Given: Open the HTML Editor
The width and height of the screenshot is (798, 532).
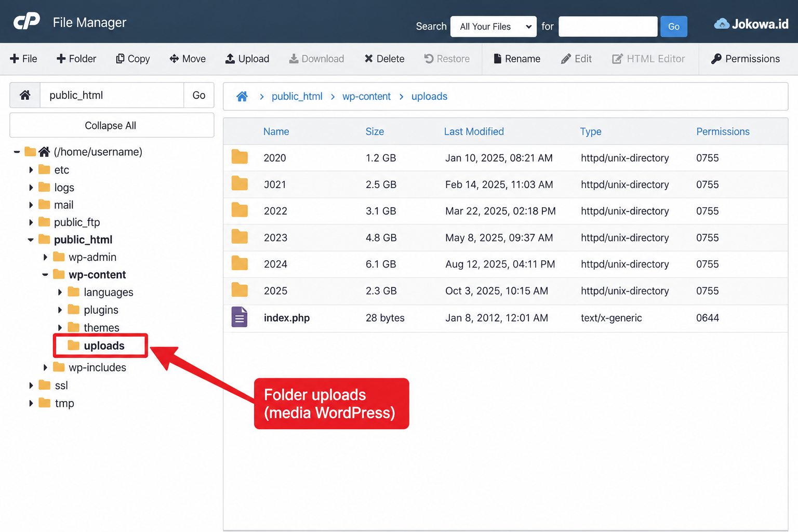Looking at the screenshot, I should [x=648, y=59].
